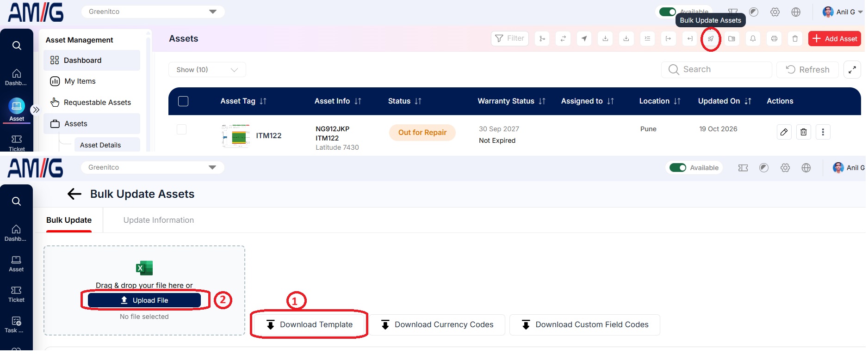
Task: Click Download Currency Codes button
Action: (x=437, y=325)
